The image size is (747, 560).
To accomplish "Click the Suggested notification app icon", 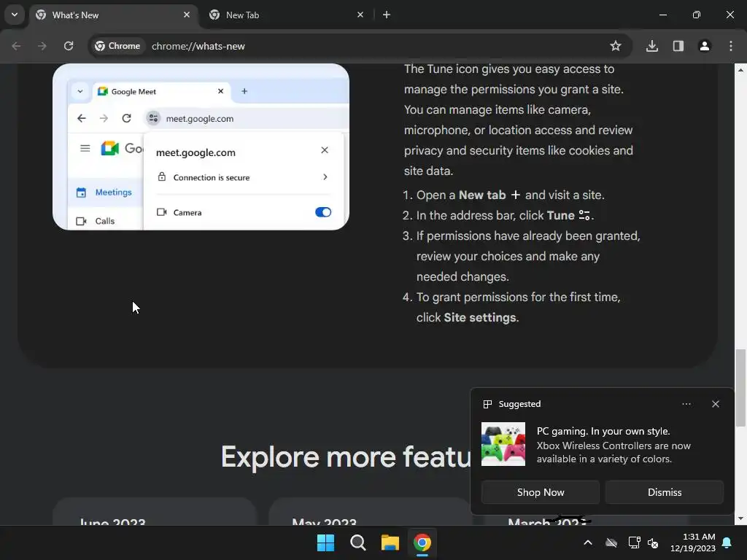I will tap(487, 404).
